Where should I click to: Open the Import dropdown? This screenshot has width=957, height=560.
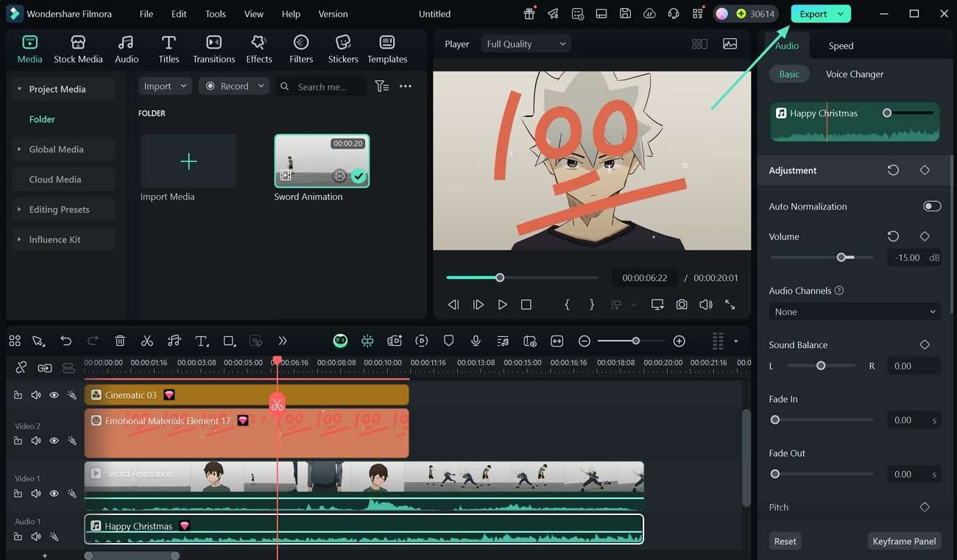coord(166,86)
